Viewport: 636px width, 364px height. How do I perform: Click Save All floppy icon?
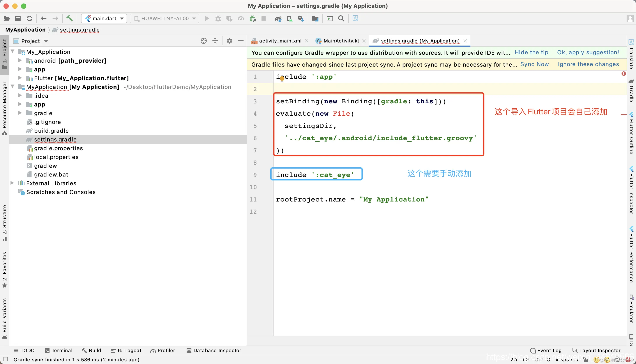[18, 18]
